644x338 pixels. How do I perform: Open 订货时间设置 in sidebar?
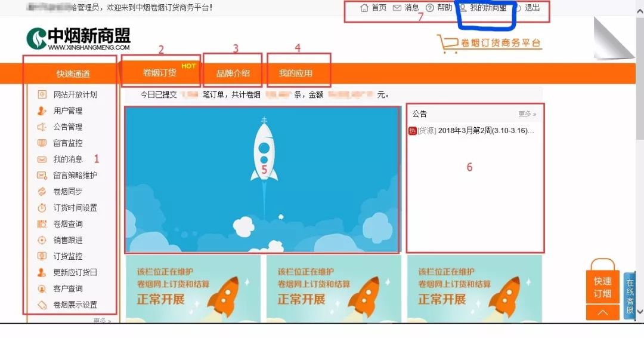pos(75,208)
